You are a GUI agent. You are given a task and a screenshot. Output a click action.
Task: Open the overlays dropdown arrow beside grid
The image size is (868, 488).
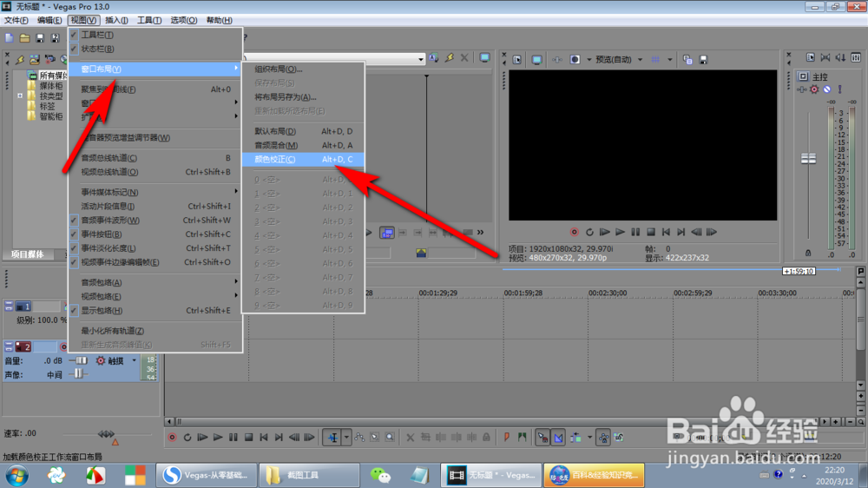(670, 59)
